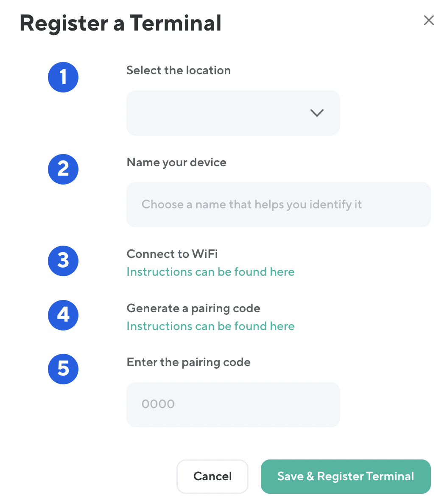Click the step 3 number badge
Image resolution: width=447 pixels, height=504 pixels.
point(63,260)
